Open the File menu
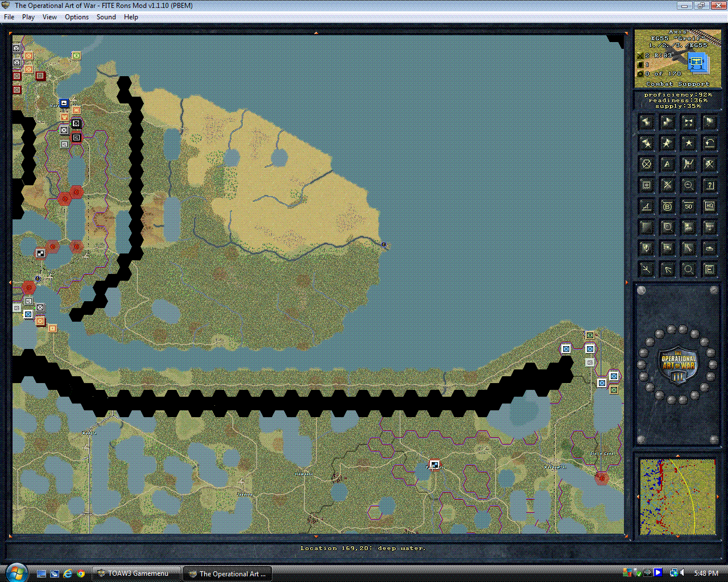The image size is (728, 582). [9, 17]
